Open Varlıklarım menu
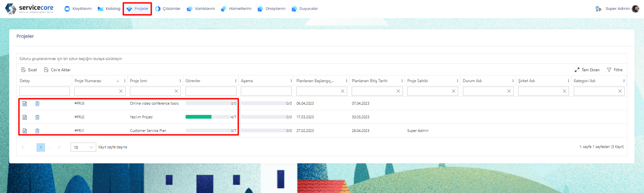Screen dimensions: 644x193 point(201,9)
